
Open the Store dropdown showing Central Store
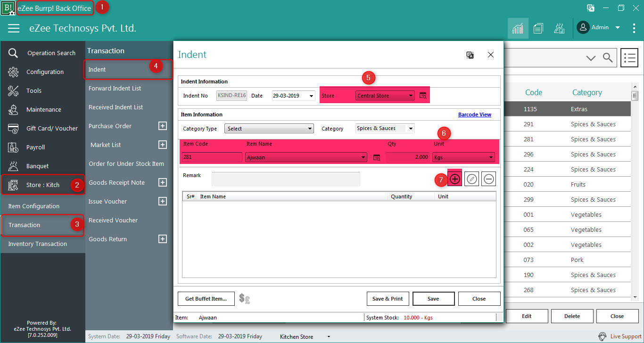click(385, 96)
